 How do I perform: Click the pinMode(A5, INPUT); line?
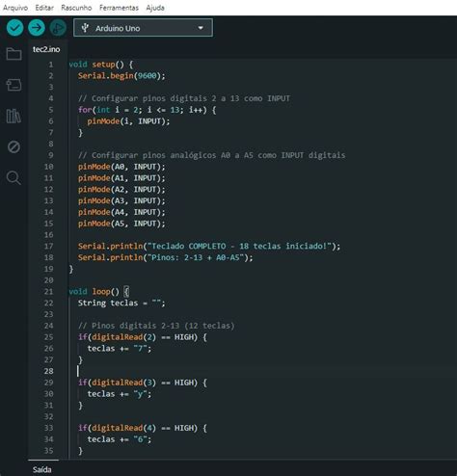[121, 224]
